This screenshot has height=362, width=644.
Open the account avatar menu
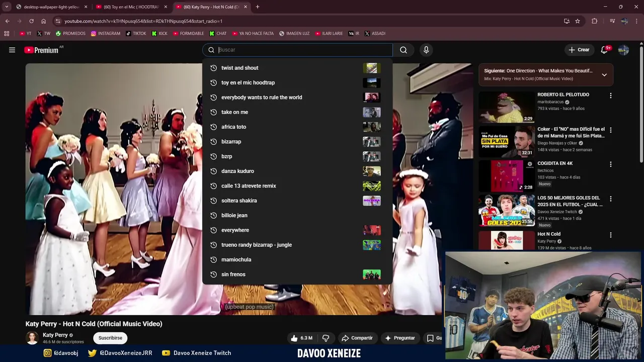click(x=623, y=50)
